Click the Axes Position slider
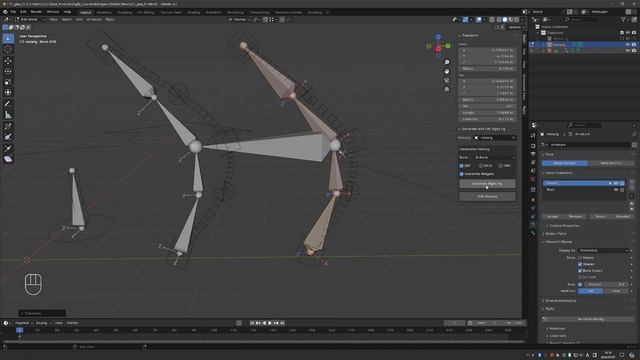Viewport: 640px width, 360px height. tap(605, 284)
